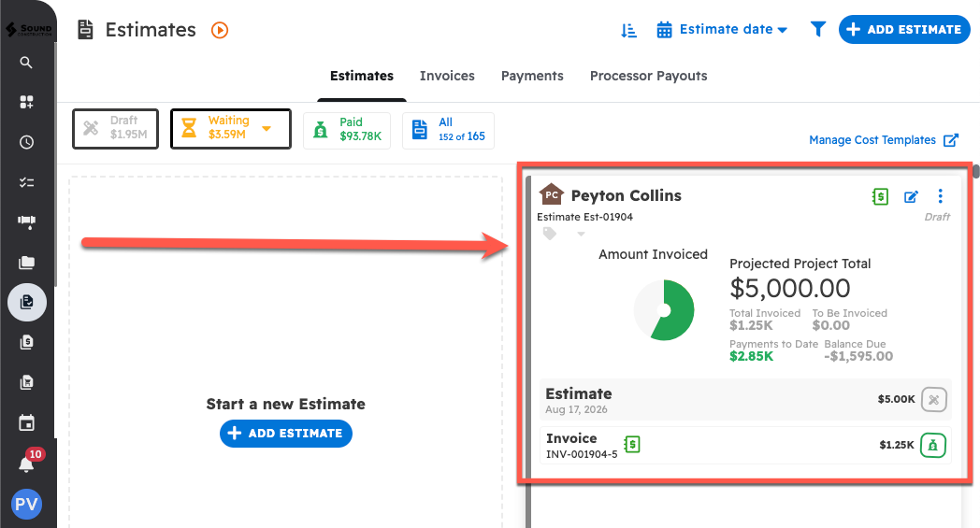Toggle the Paid $93.78K status filter
Image resolution: width=980 pixels, height=528 pixels.
click(x=347, y=130)
